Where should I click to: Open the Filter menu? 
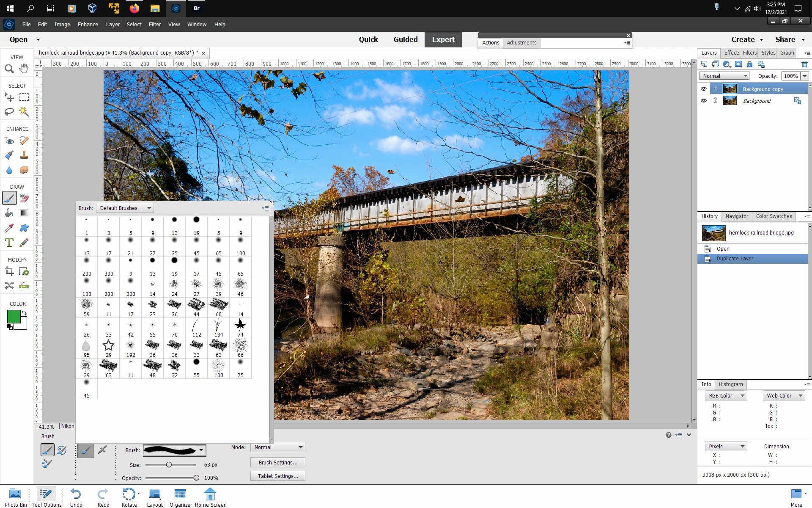154,25
